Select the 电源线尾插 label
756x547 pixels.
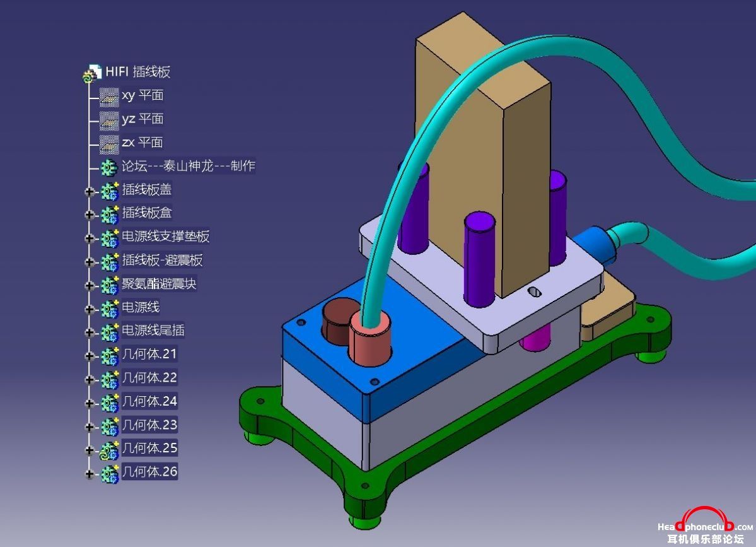coord(153,331)
